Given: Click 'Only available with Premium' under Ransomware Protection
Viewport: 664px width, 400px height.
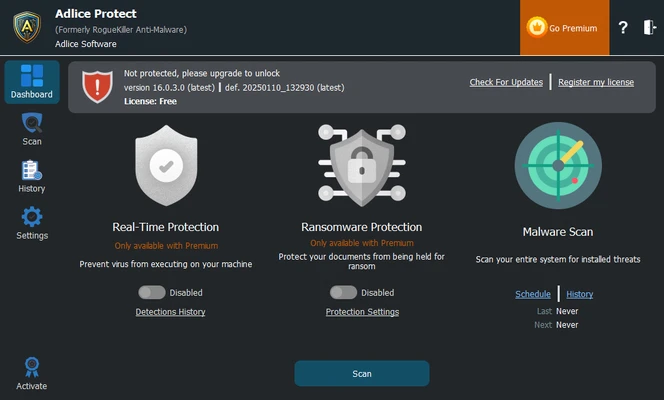Looking at the screenshot, I should [362, 243].
